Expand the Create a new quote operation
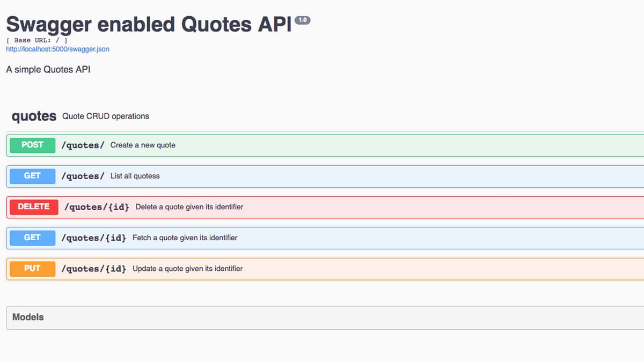The width and height of the screenshot is (644, 362). point(325,145)
